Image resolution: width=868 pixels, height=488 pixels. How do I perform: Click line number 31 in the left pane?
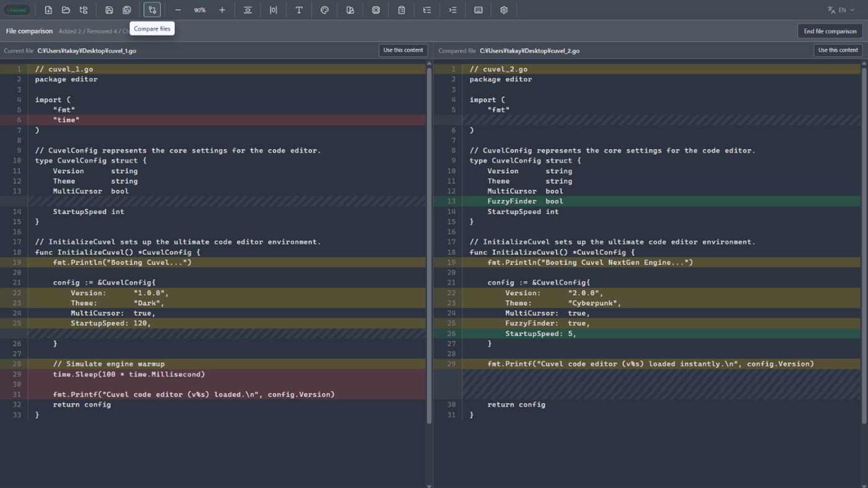point(17,394)
